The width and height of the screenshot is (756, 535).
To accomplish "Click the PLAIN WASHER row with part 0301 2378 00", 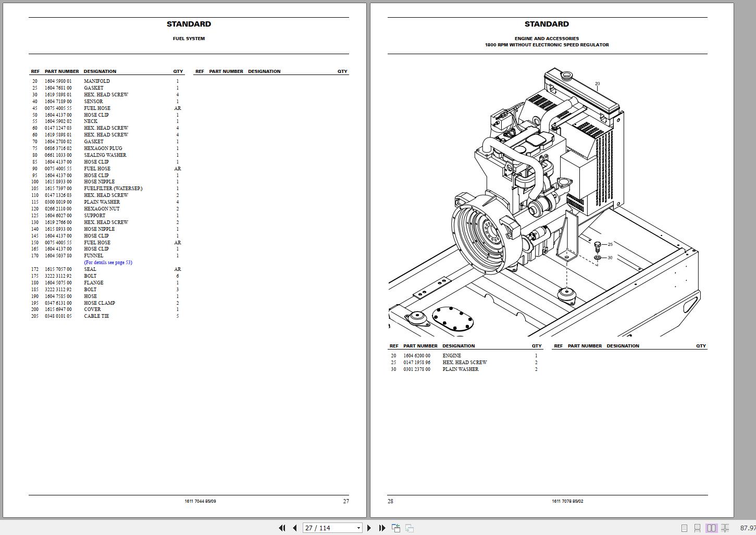I will 464,369.
